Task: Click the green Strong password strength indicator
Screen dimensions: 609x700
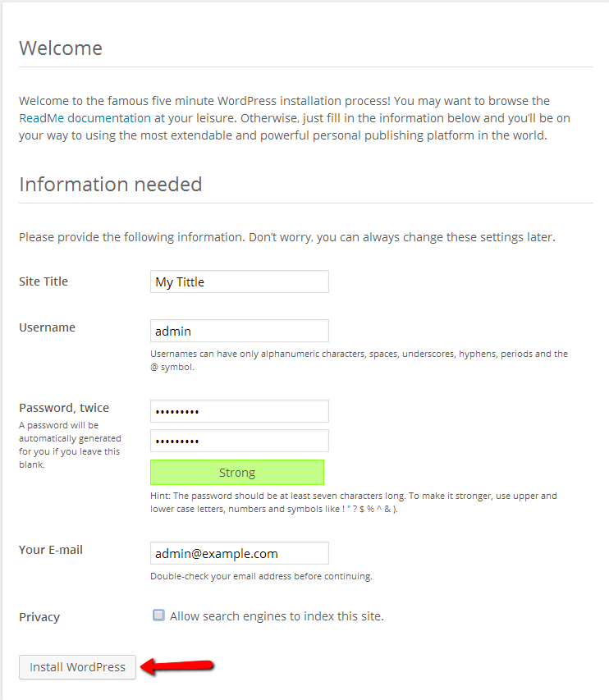Action: (x=237, y=473)
